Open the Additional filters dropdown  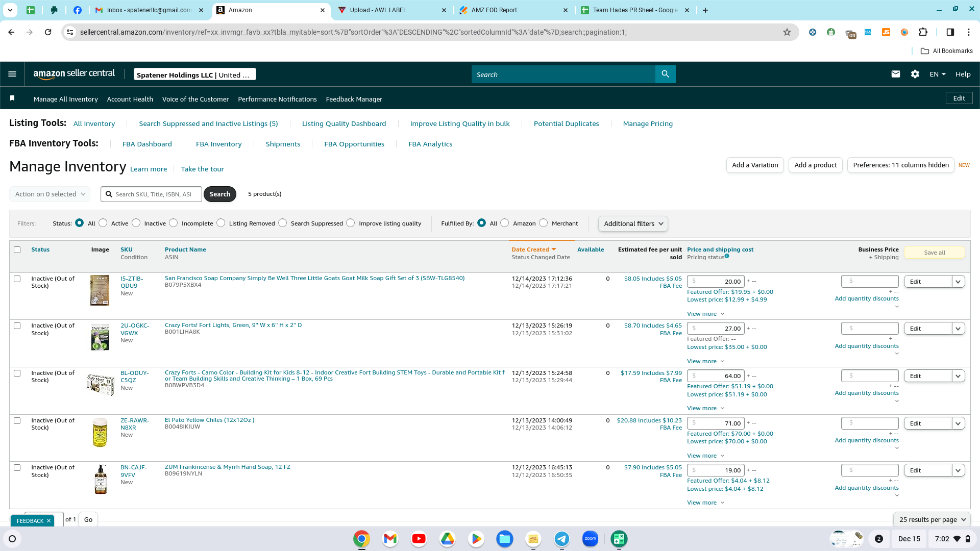click(x=633, y=223)
